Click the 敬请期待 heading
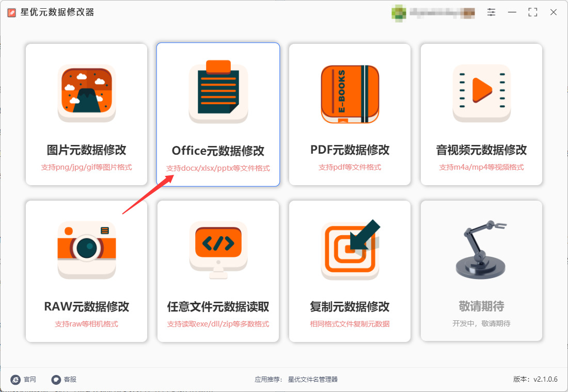Viewport: 568px width, 392px height. [x=481, y=306]
